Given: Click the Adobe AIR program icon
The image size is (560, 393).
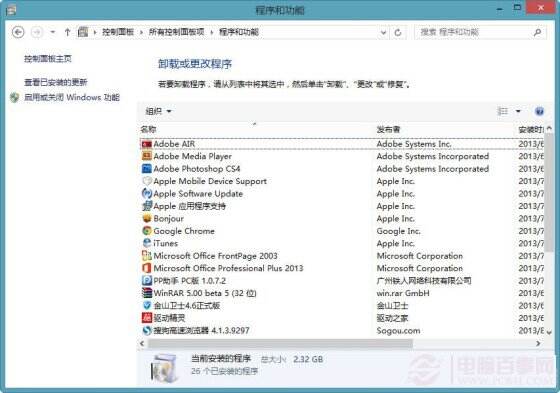Looking at the screenshot, I should pyautogui.click(x=146, y=144).
